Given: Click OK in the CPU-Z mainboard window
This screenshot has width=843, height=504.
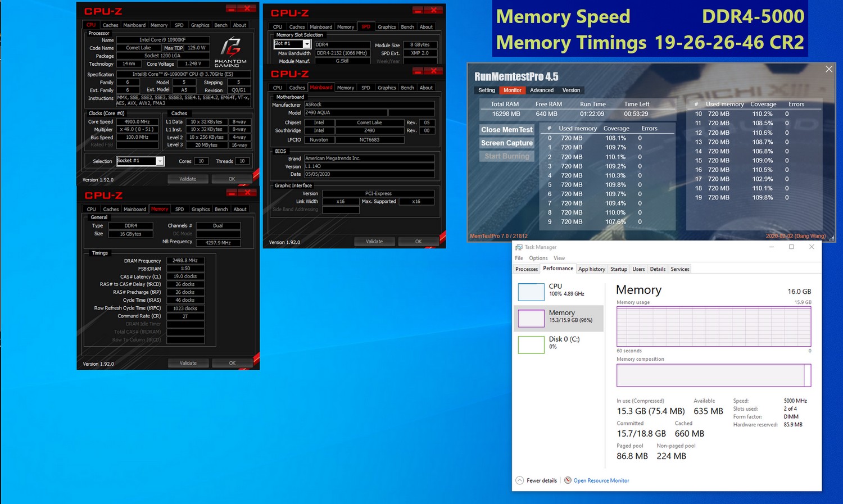Looking at the screenshot, I should (418, 242).
